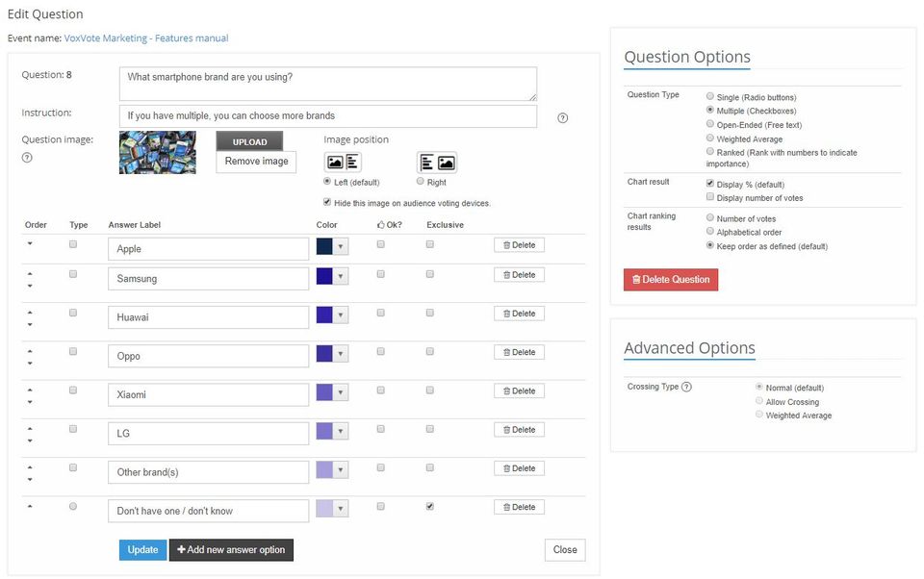Delete the Huawai answer option
Viewport: 924px width, 579px height.
click(x=519, y=314)
